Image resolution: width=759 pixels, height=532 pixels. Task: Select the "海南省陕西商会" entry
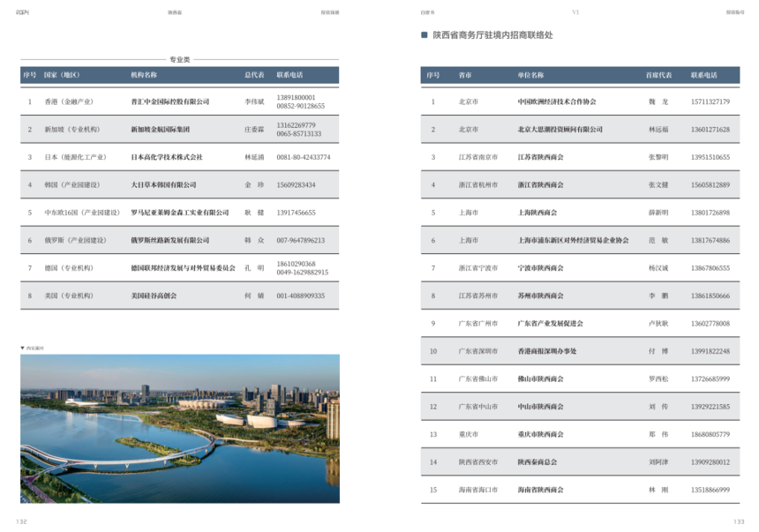click(x=540, y=490)
